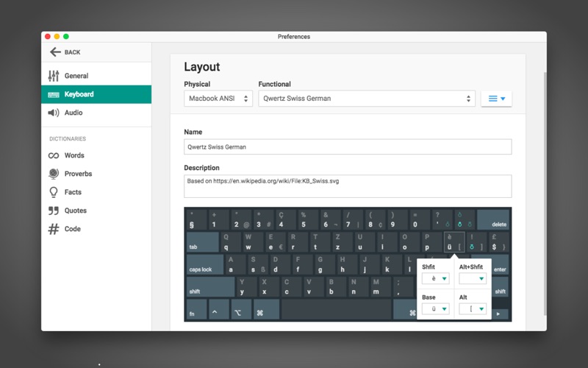
Task: Click the delete key on keyboard layout
Action: pyautogui.click(x=493, y=220)
